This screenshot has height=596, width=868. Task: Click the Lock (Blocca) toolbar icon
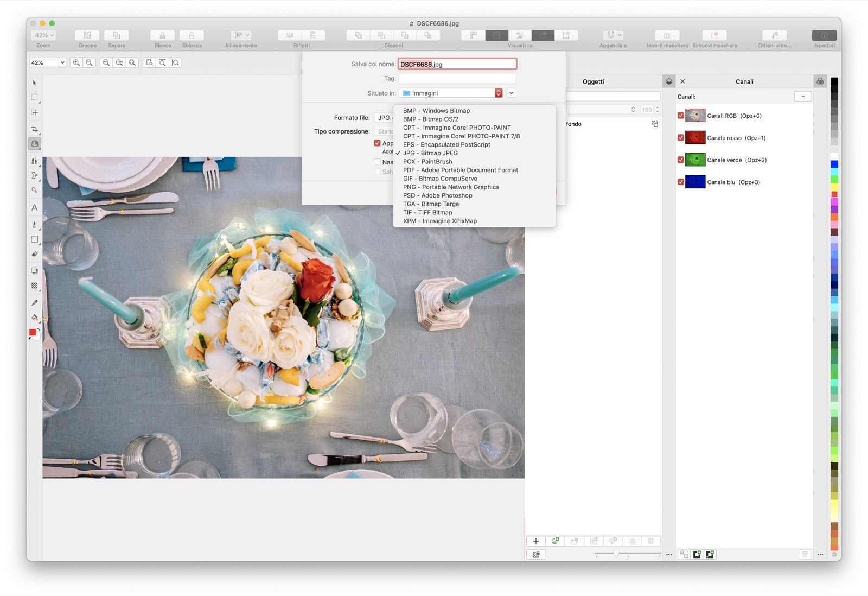pos(162,35)
